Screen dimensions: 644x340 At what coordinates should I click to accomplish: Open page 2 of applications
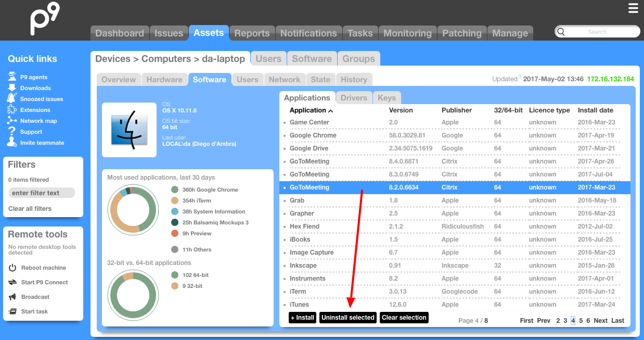pos(558,321)
